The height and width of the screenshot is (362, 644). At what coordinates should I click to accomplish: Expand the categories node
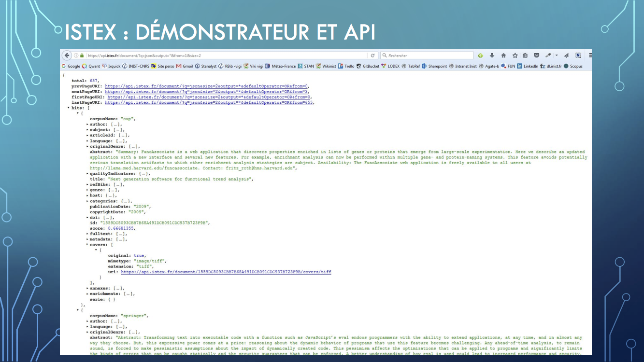coord(87,201)
